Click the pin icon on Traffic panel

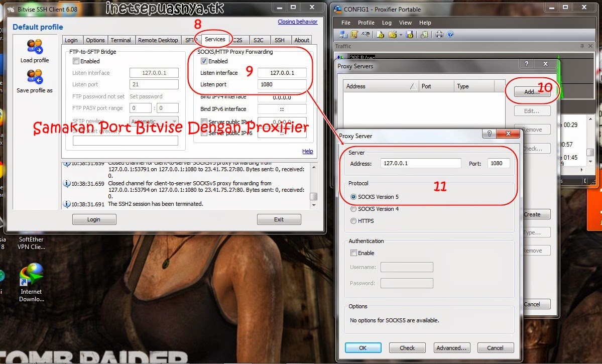pyautogui.click(x=582, y=46)
